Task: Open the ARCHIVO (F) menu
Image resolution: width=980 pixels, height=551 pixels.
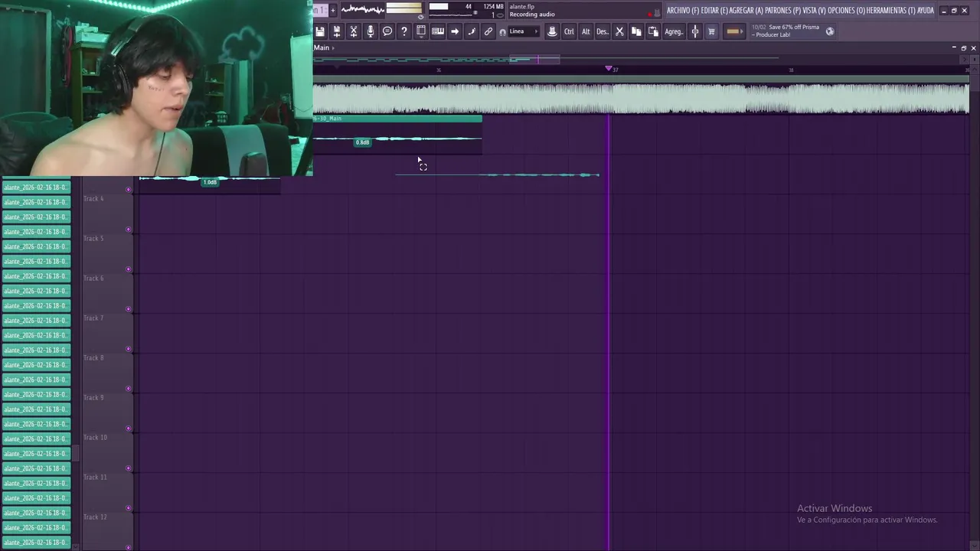Action: pyautogui.click(x=683, y=11)
